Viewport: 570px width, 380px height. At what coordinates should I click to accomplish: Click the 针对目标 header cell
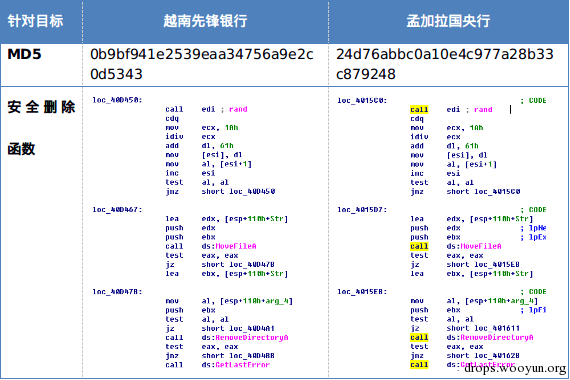pos(35,21)
